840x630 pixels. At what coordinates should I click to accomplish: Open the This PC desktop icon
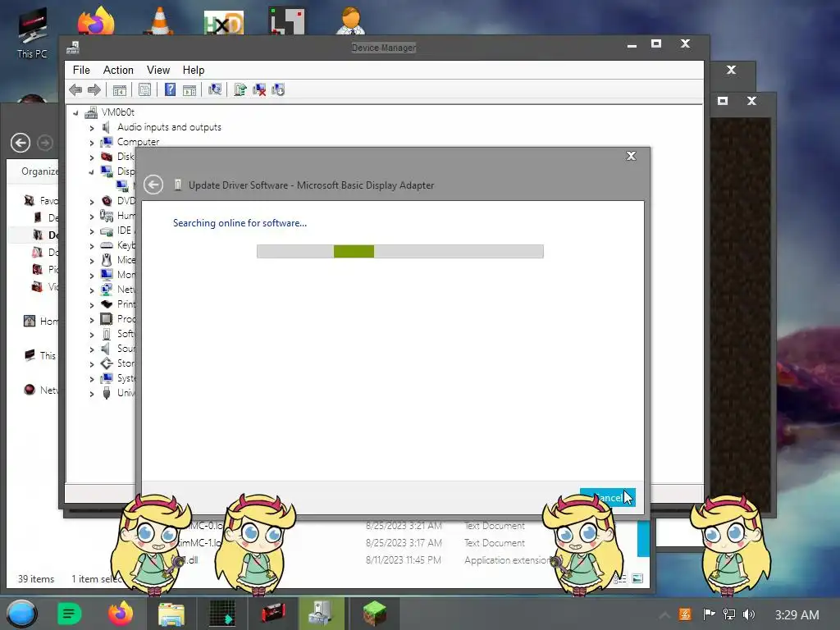(32, 32)
